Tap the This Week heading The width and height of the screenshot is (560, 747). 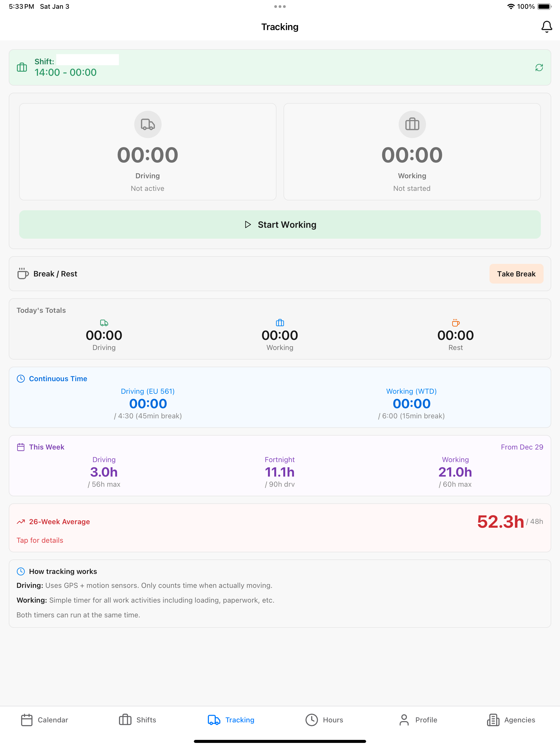coord(46,447)
